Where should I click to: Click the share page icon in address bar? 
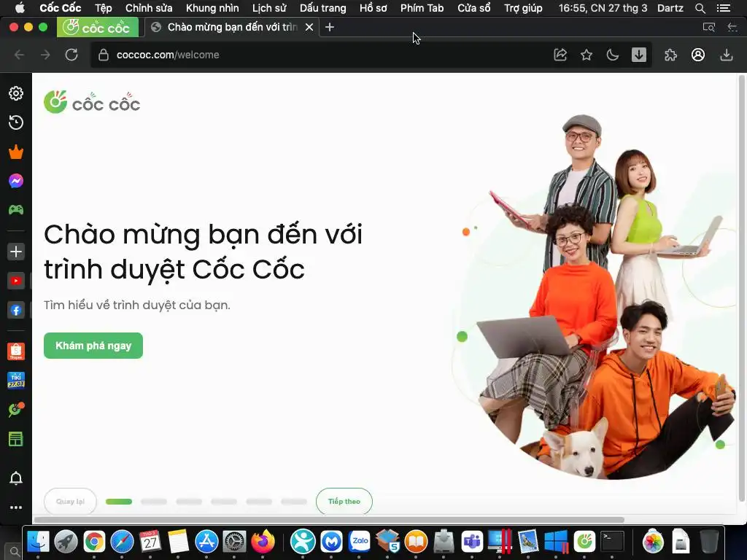click(560, 55)
